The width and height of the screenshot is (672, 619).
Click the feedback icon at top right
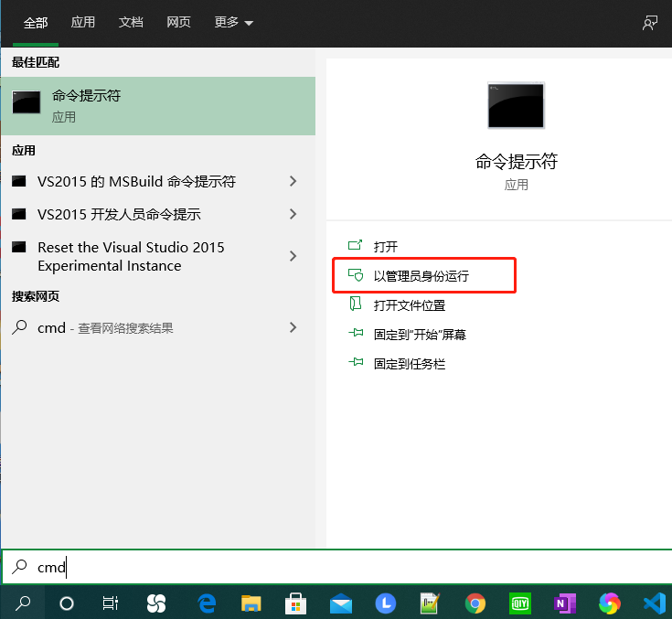[x=650, y=23]
